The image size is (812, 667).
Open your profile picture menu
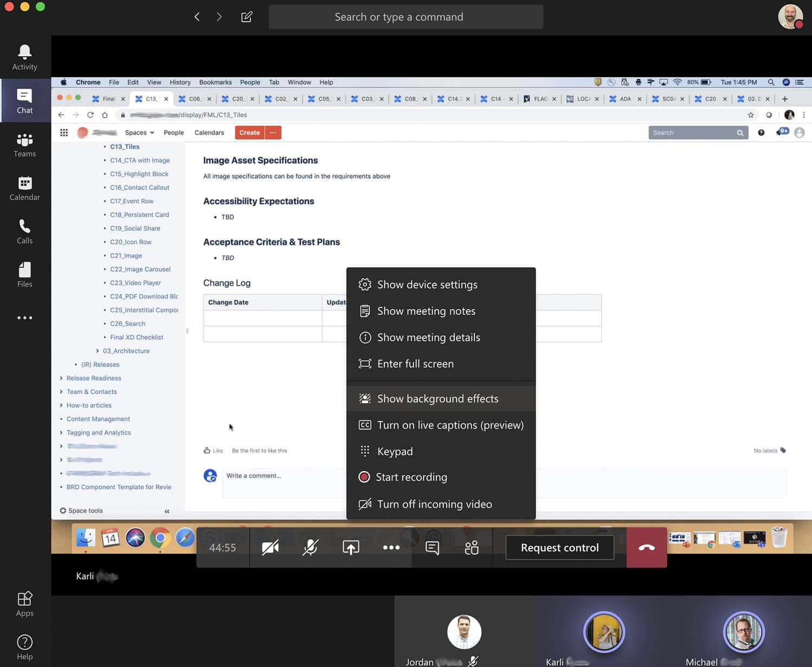tap(790, 16)
